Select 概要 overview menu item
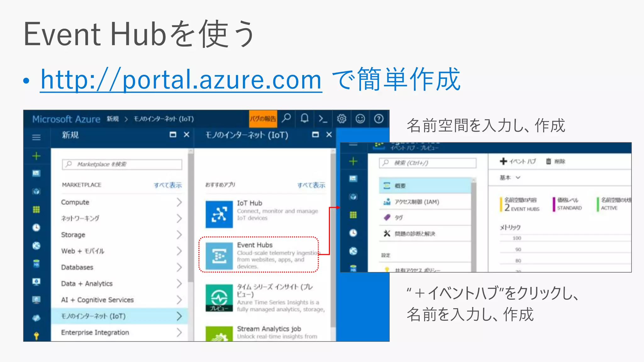Screen dimensions: 644x362 pyautogui.click(x=425, y=186)
